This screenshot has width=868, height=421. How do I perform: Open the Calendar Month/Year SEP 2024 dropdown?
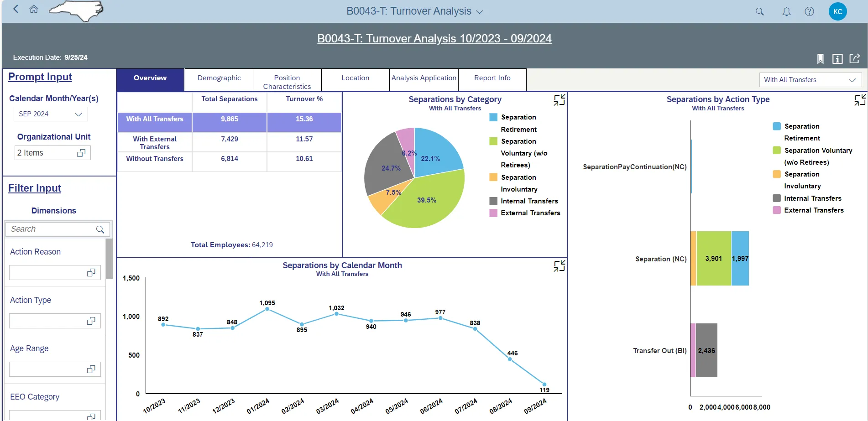tap(51, 114)
